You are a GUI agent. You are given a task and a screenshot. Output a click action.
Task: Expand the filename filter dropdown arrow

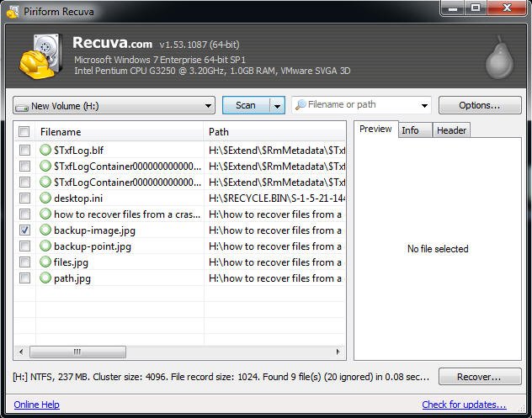coord(424,106)
